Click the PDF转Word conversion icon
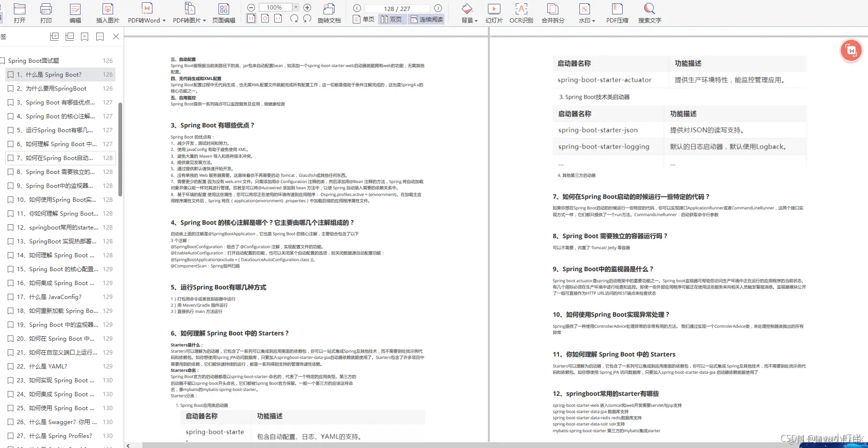Viewport: 868px width, 448px height. click(x=147, y=9)
